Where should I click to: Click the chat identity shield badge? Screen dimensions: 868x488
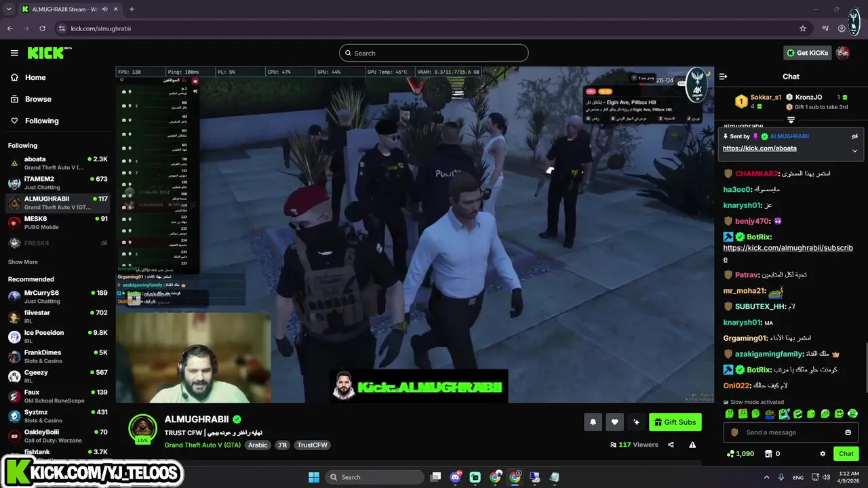pyautogui.click(x=734, y=432)
